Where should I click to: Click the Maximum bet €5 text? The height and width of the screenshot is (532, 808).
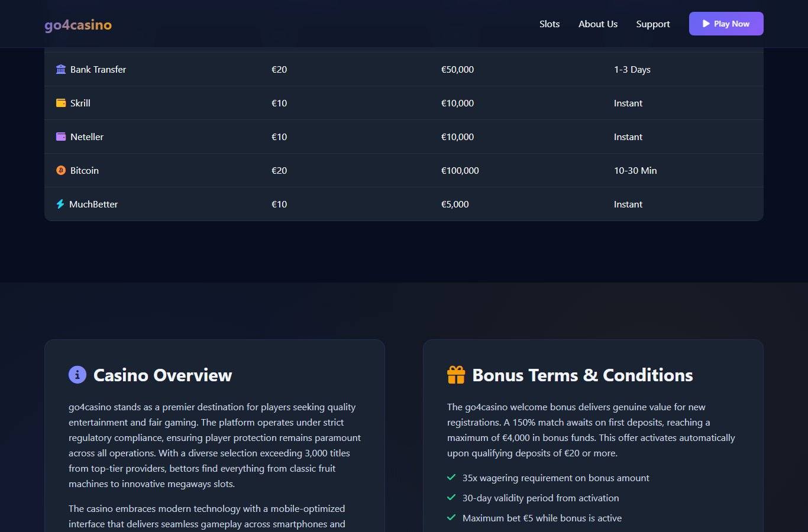(x=542, y=518)
